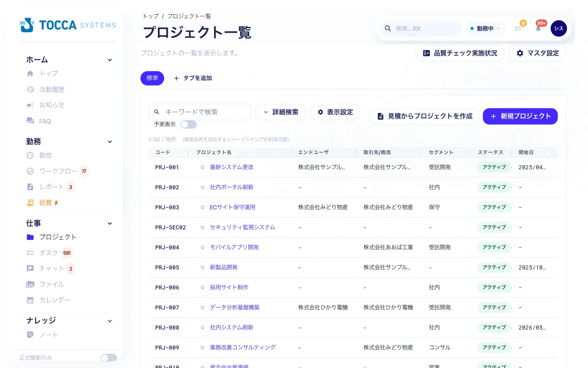Click タブを追加 to add a tab
588x368 pixels.
[192, 78]
